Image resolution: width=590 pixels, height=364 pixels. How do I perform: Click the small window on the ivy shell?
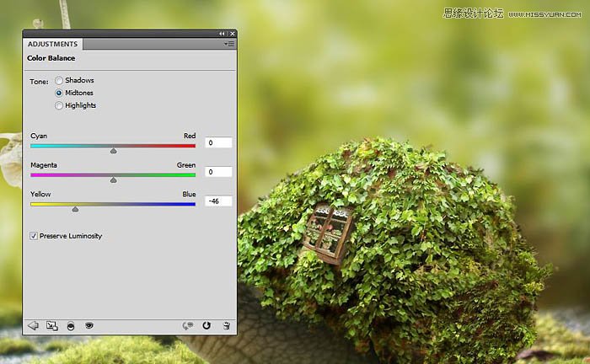pos(328,234)
